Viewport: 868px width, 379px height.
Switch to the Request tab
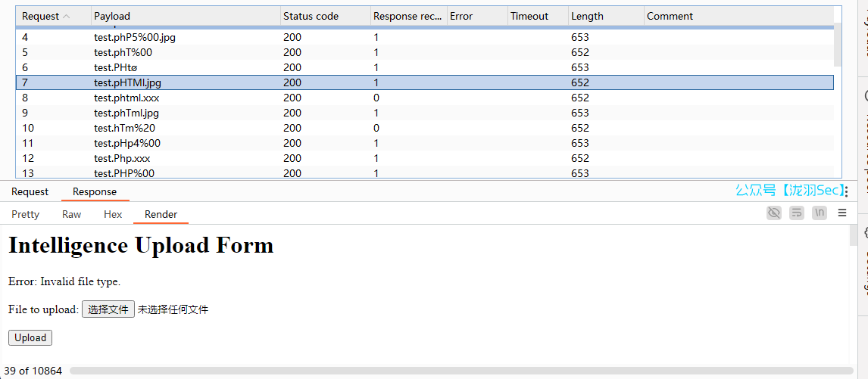point(30,191)
